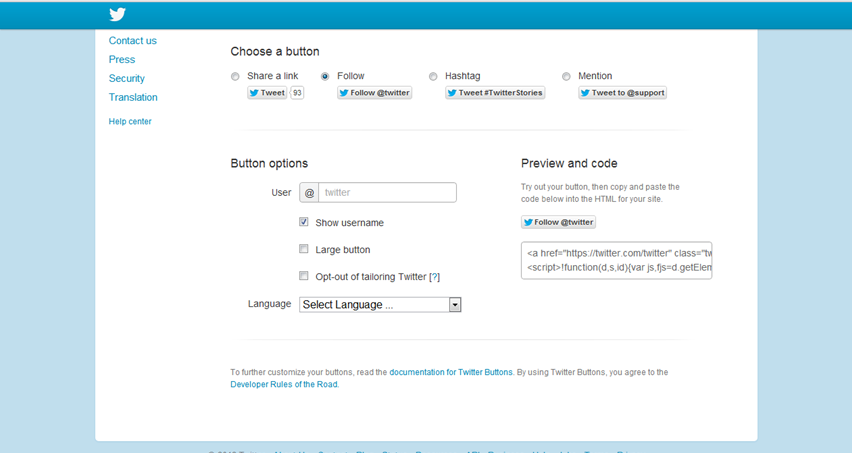Click the User field label

[x=281, y=192]
